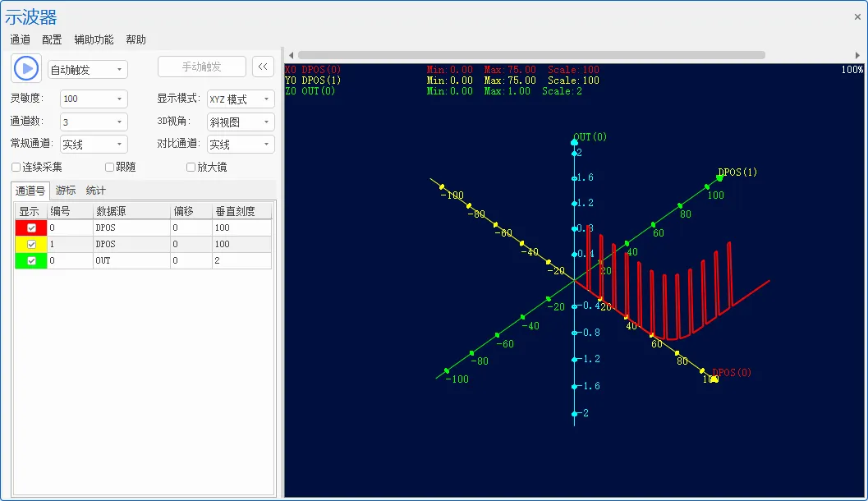The width and height of the screenshot is (868, 501).
Task: Start capture with the blue play button
Action: pyautogui.click(x=26, y=69)
